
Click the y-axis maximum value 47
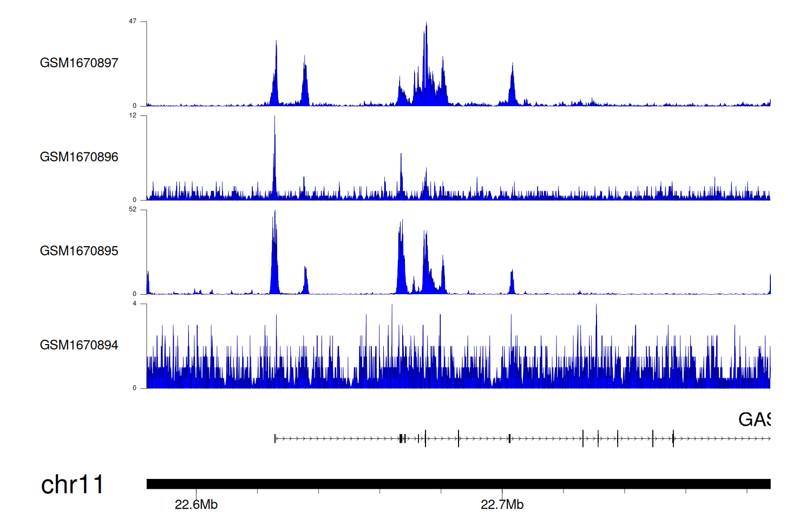(133, 22)
